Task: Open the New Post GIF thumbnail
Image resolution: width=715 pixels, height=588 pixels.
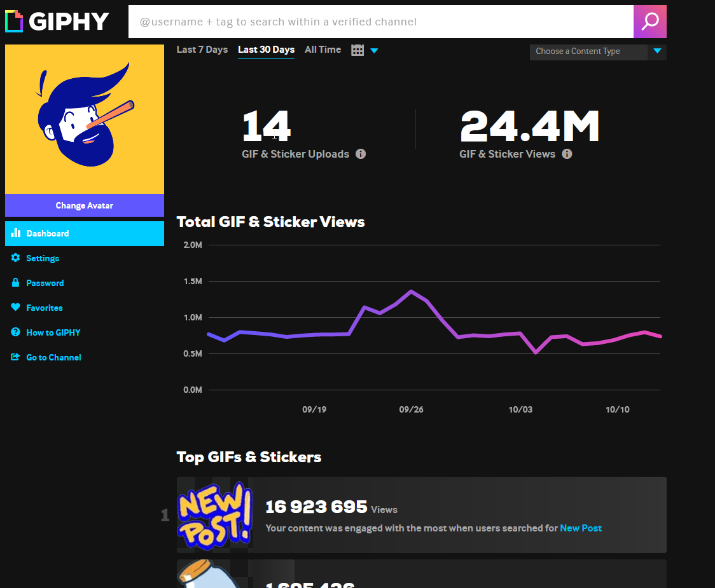Action: [214, 515]
